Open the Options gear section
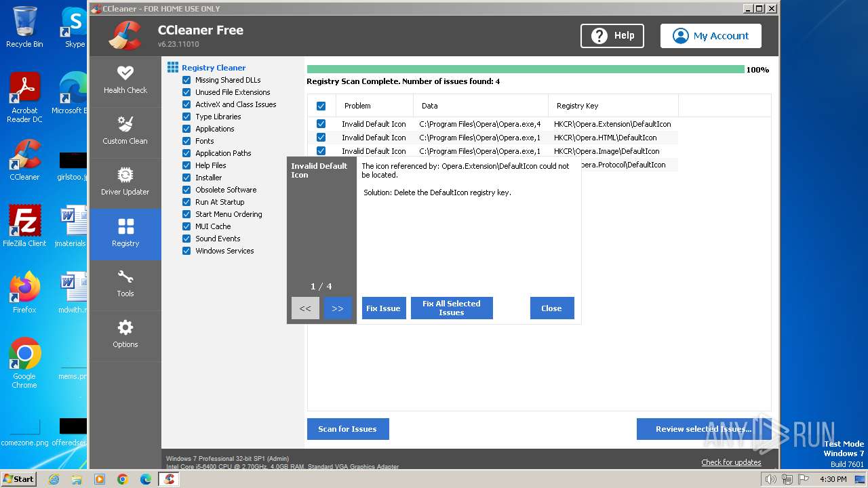Viewport: 868px width, 488px height. 125,335
